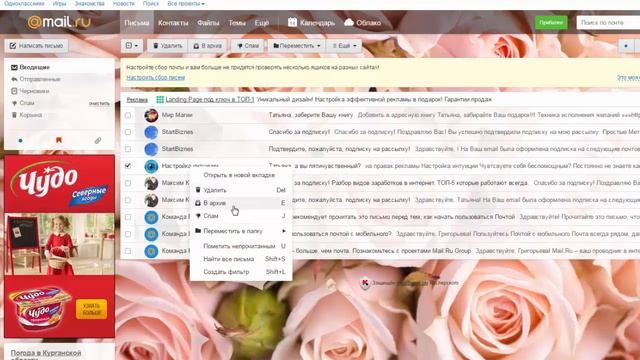
Task: Click the Новости top link
Action: [123, 4]
